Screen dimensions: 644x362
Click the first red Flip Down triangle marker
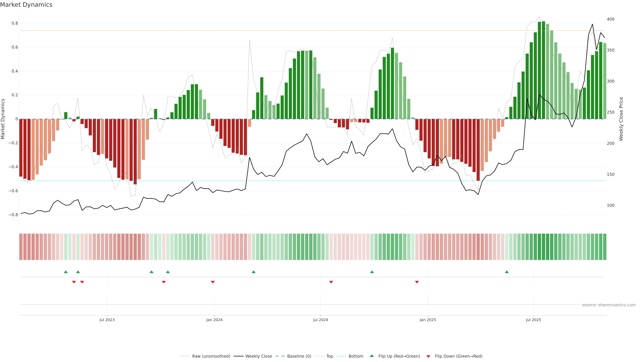point(74,282)
